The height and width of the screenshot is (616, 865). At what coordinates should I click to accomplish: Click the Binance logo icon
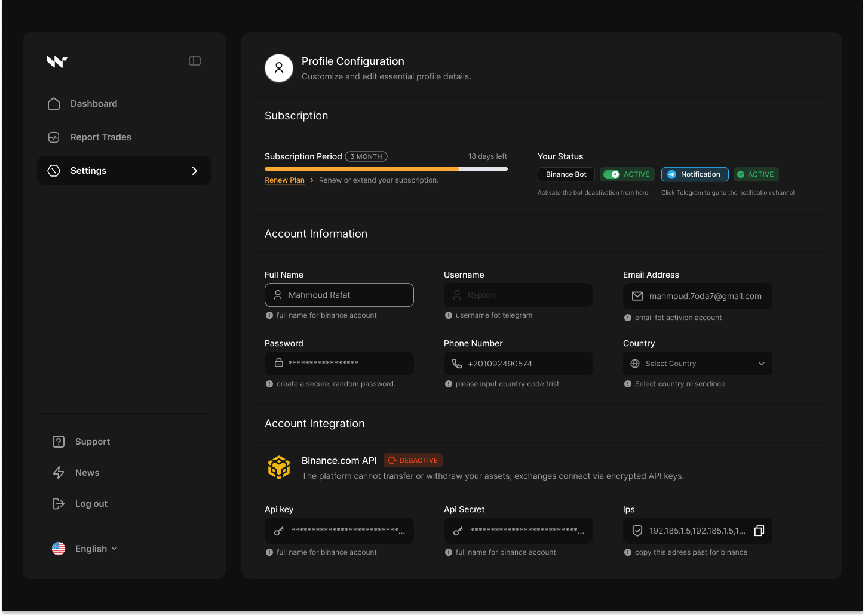[x=279, y=467]
